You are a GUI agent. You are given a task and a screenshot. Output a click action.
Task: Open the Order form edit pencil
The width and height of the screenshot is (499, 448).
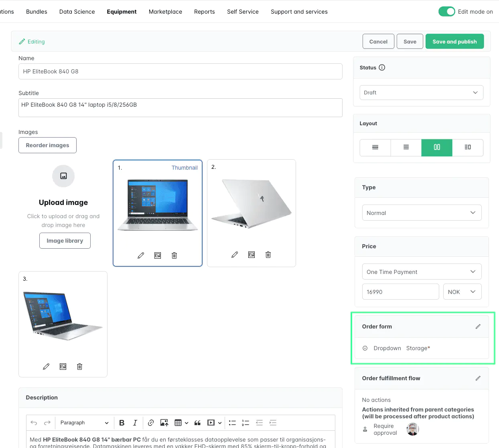click(478, 326)
